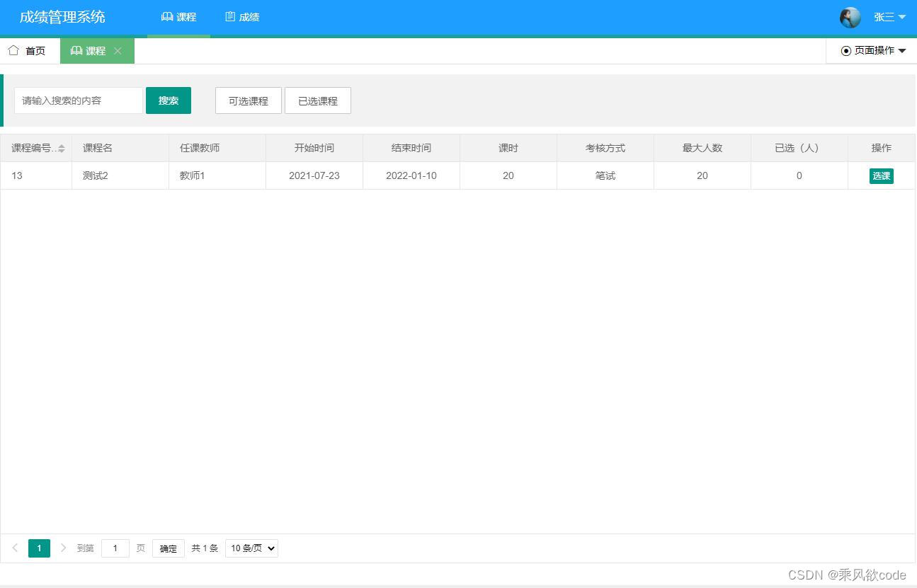
Task: Open the 10条/页 page size selector
Action: click(251, 548)
